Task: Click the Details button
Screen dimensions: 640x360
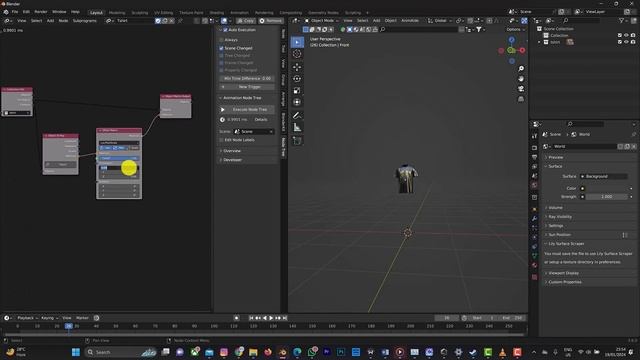Action: tap(261, 120)
